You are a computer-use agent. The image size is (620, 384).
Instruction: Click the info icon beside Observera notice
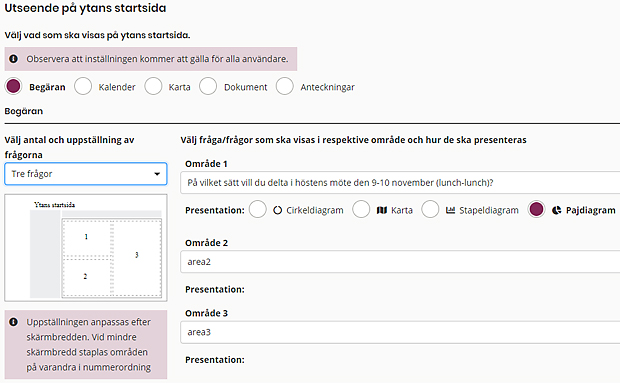[x=13, y=59]
